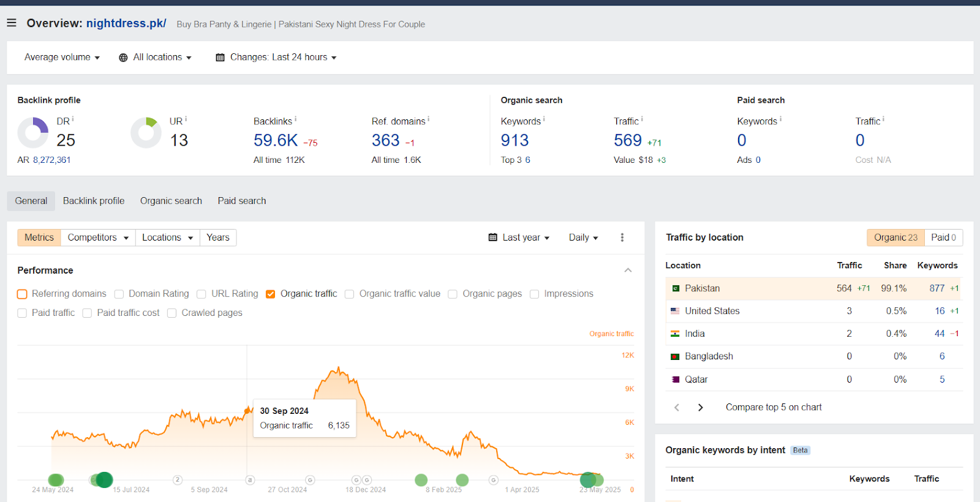Open the Daily interval dropdown

click(x=583, y=238)
